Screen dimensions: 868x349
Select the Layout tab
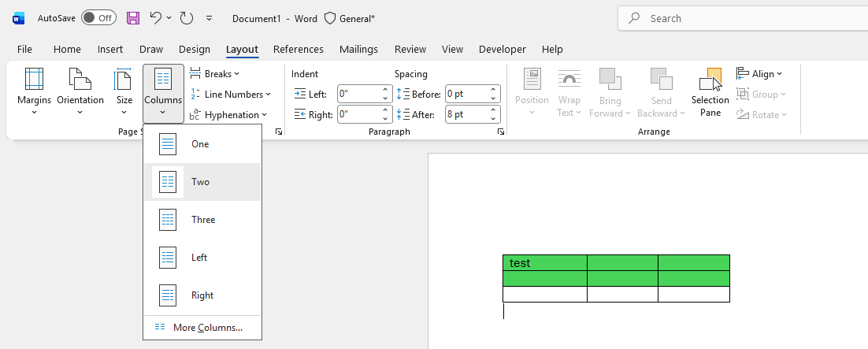tap(242, 50)
